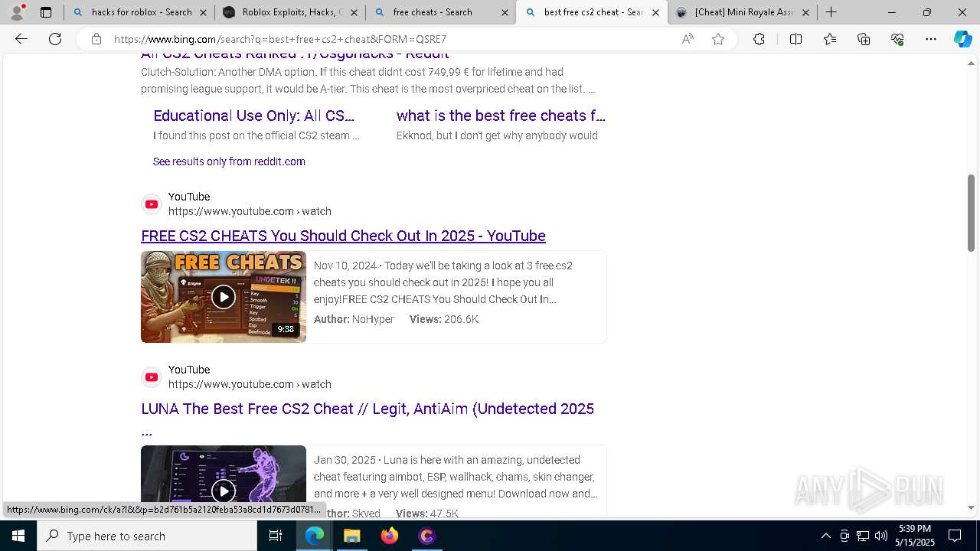The image size is (980, 551).
Task: Open the tab actions menu icon
Action: [x=46, y=12]
